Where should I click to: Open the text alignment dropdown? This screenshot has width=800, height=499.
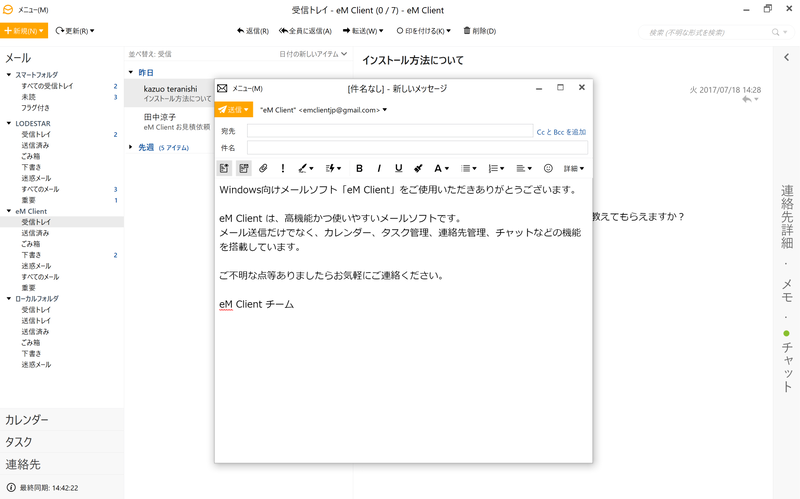click(524, 168)
